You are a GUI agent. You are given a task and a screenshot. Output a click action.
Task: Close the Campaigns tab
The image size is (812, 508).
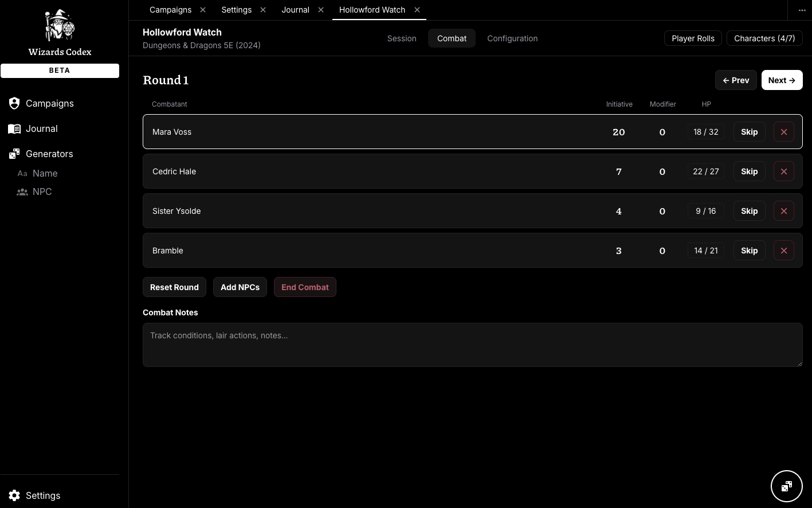point(203,10)
